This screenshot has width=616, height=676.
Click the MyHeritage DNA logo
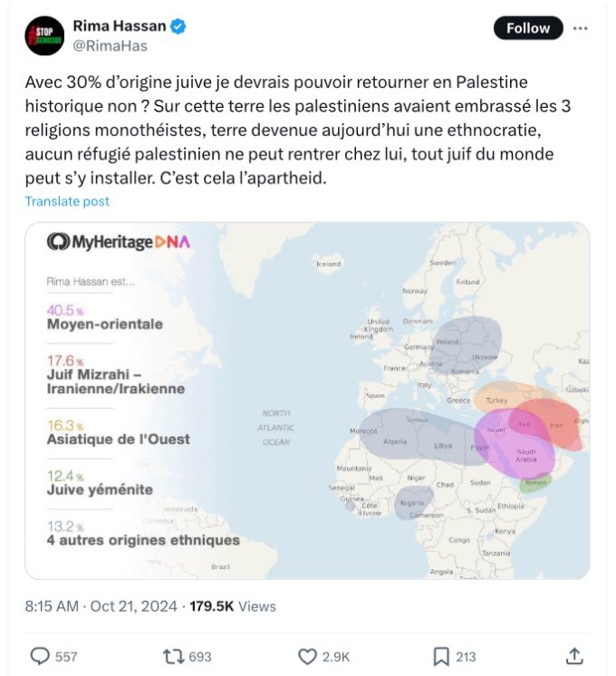[119, 242]
